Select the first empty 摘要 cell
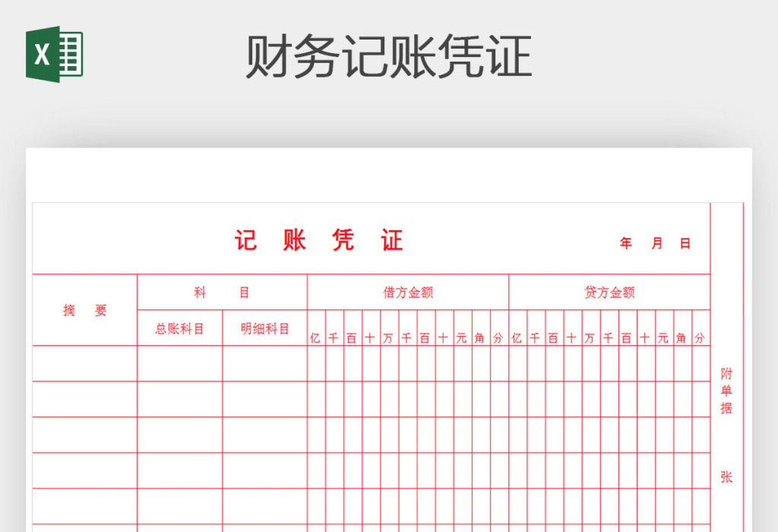The height and width of the screenshot is (532, 778). [85, 363]
